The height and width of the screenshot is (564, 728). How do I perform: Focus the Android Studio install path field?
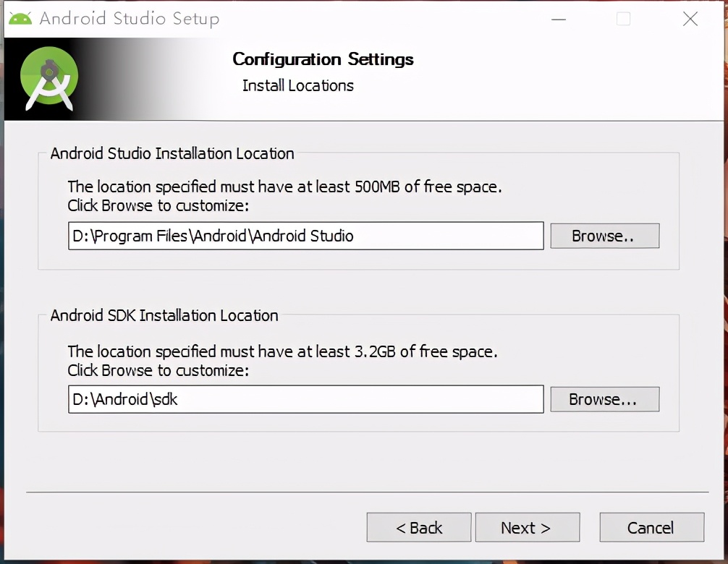305,236
